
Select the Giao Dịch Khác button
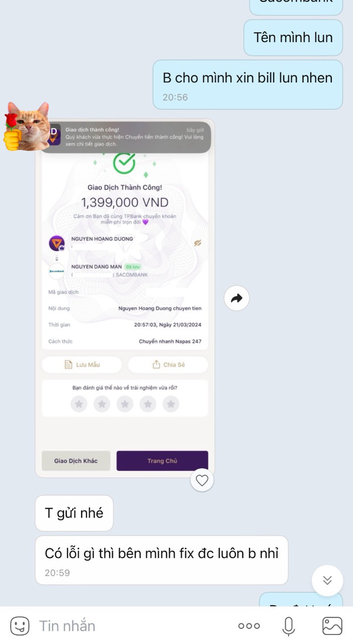click(x=76, y=461)
